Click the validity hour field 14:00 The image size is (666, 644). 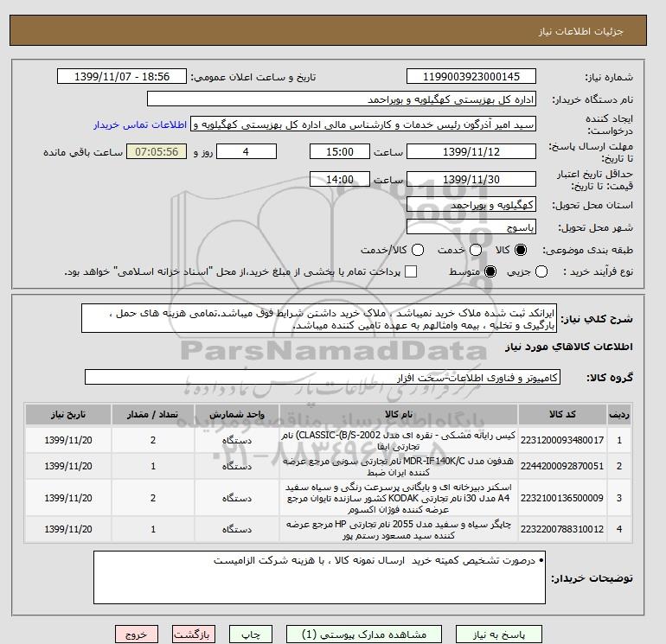(340, 179)
